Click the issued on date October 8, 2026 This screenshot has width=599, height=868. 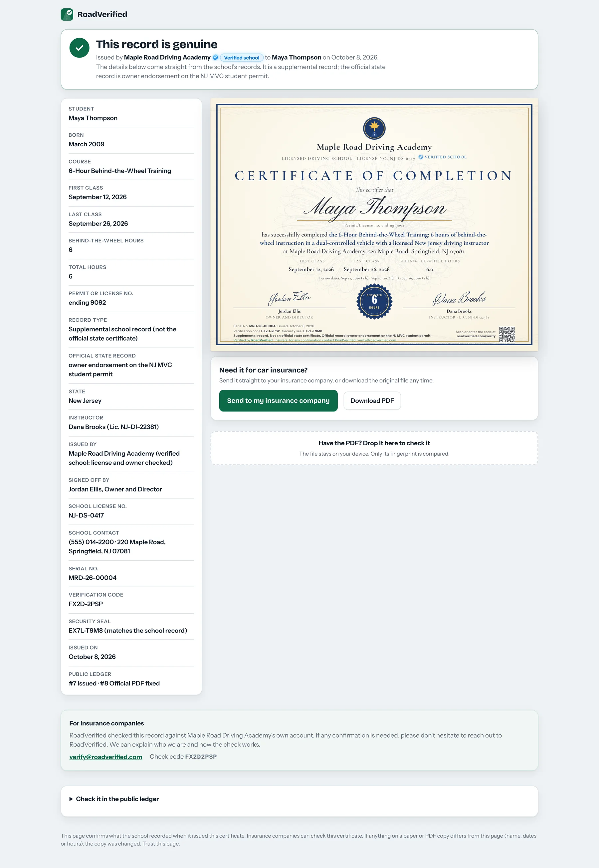click(x=92, y=657)
